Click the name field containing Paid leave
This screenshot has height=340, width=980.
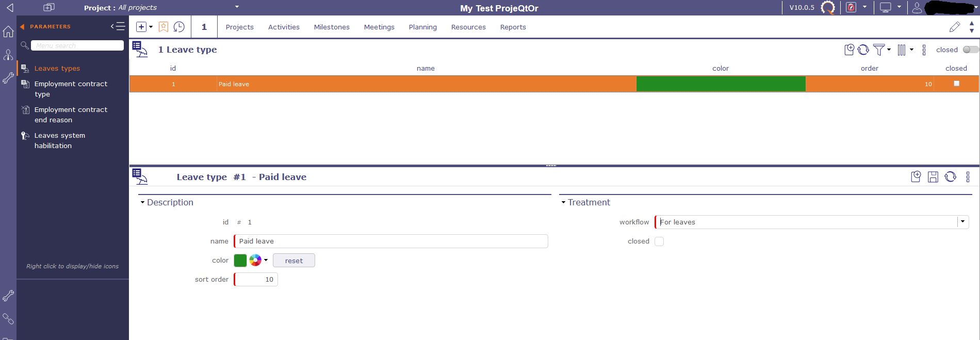391,241
